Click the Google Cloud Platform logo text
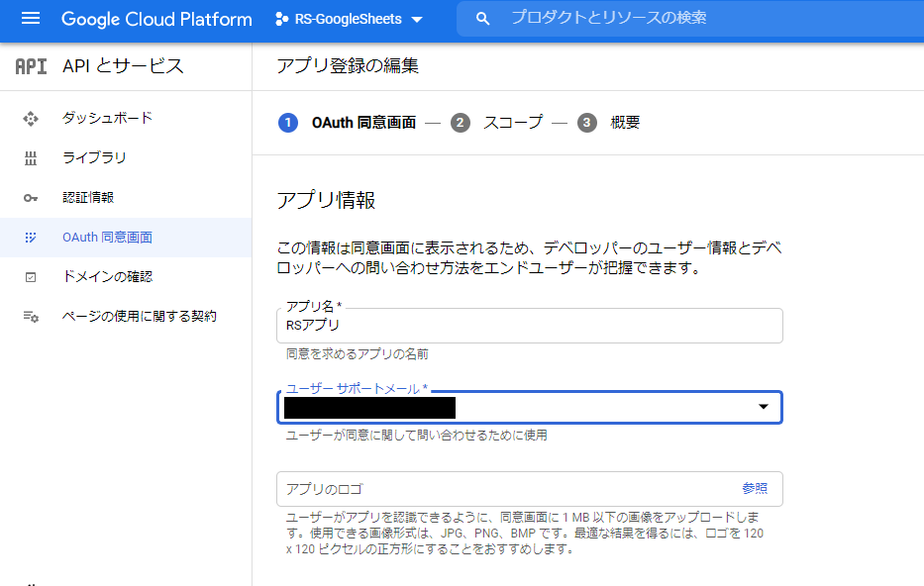 point(156,19)
